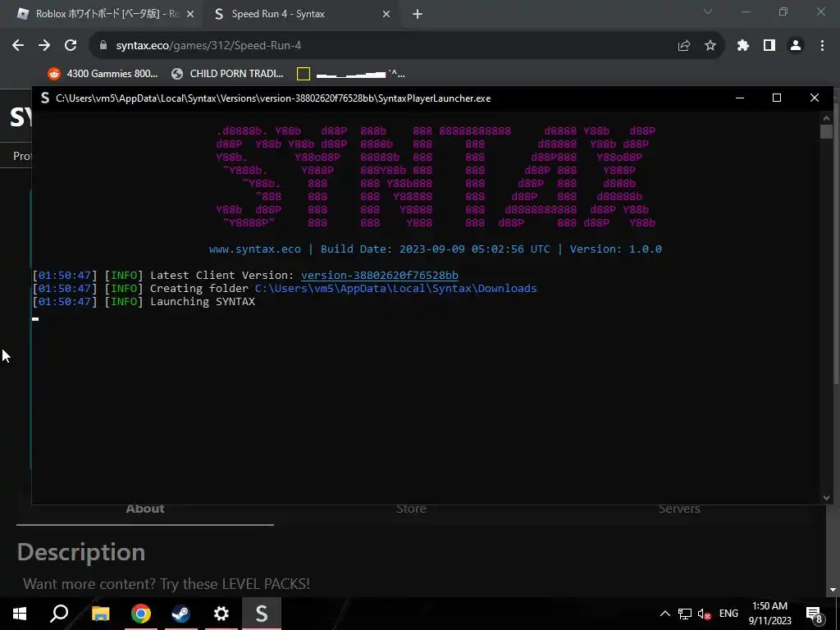Open the Windows Start menu

(20, 614)
